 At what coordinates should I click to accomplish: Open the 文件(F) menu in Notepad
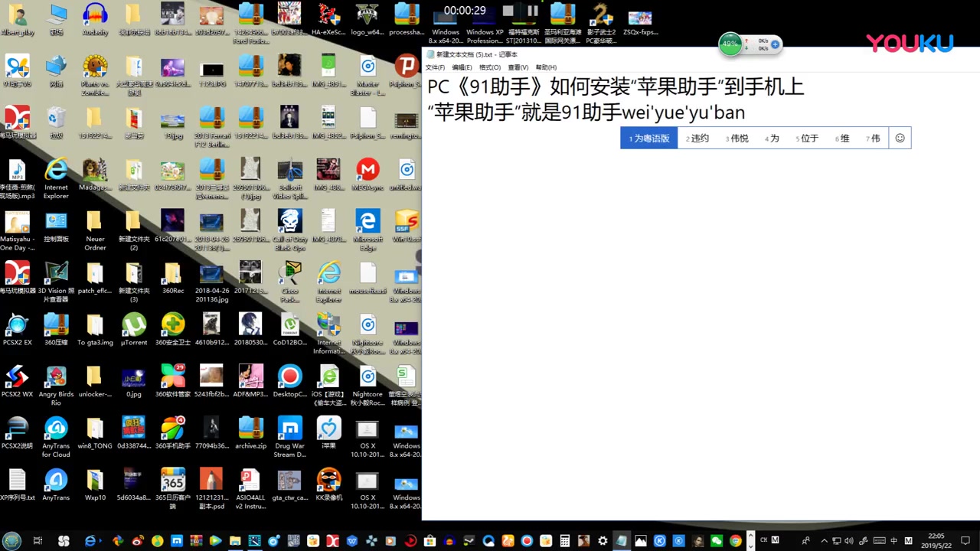[x=435, y=67]
